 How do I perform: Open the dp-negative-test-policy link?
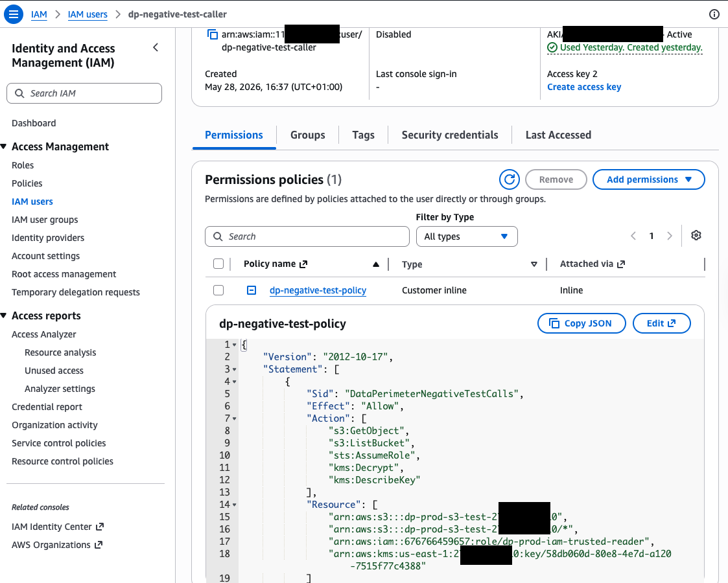click(x=318, y=290)
